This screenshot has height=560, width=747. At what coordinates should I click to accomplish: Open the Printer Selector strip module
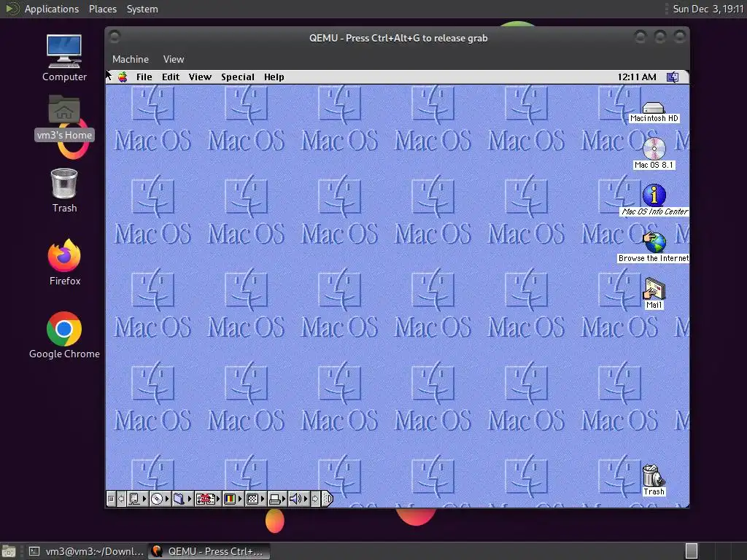276,499
